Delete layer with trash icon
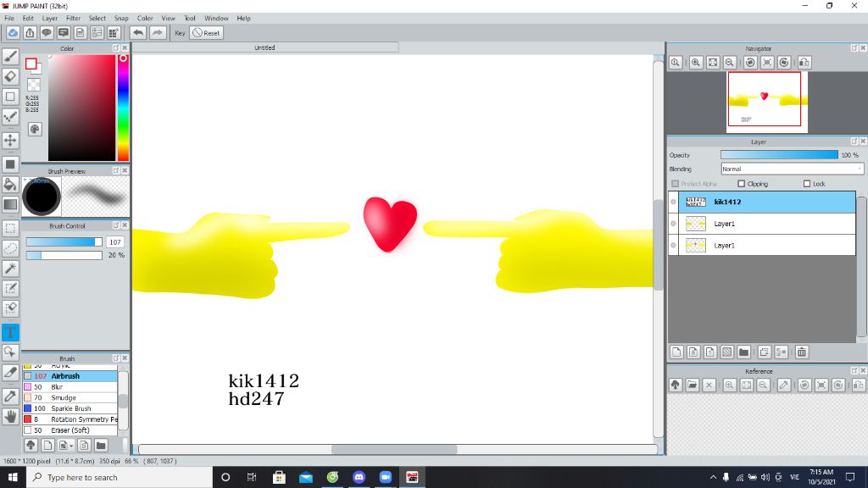868x488 pixels. click(x=802, y=352)
